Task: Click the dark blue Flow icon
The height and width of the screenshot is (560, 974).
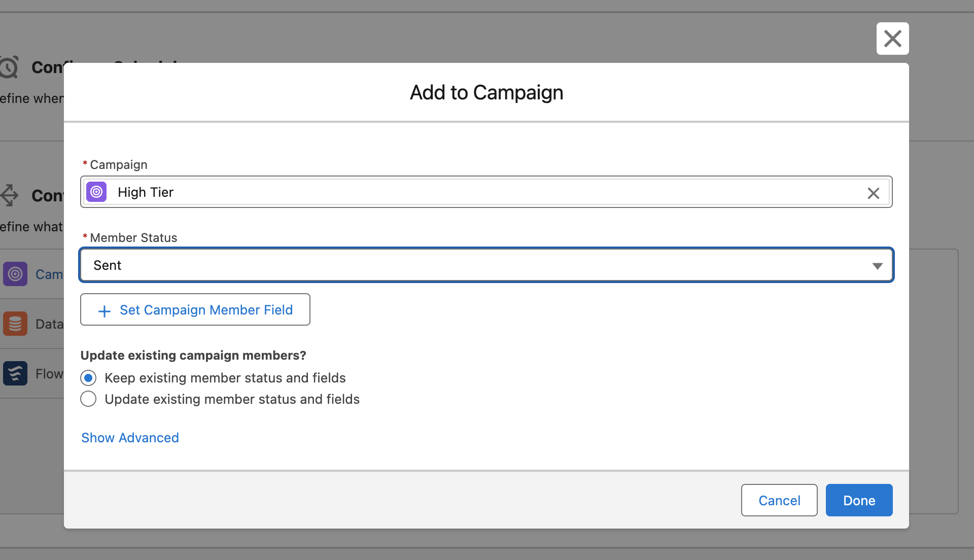Action: click(x=15, y=374)
